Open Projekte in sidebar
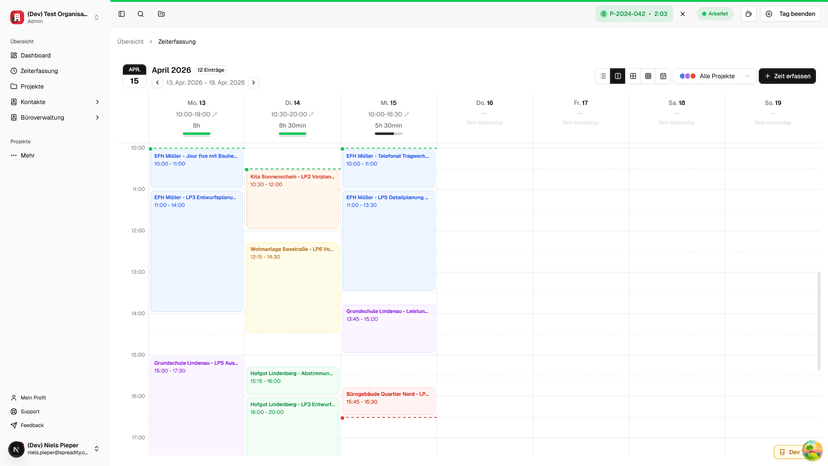 point(32,87)
